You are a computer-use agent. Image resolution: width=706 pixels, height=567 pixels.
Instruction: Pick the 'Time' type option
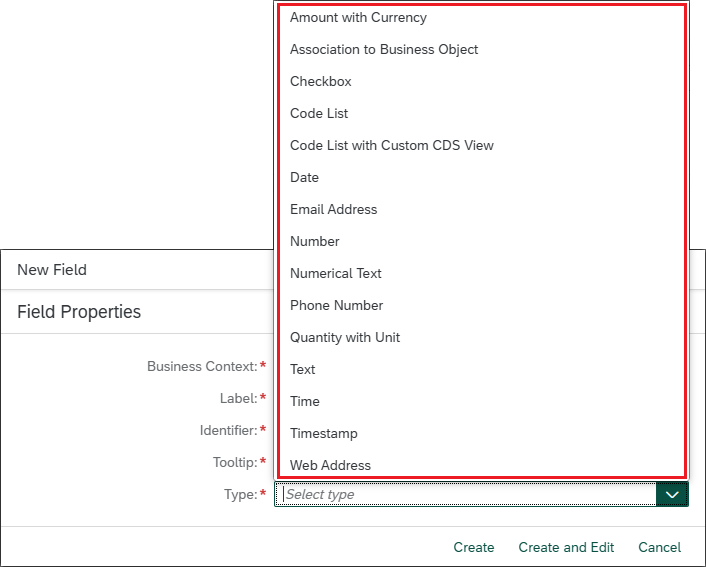coord(305,401)
